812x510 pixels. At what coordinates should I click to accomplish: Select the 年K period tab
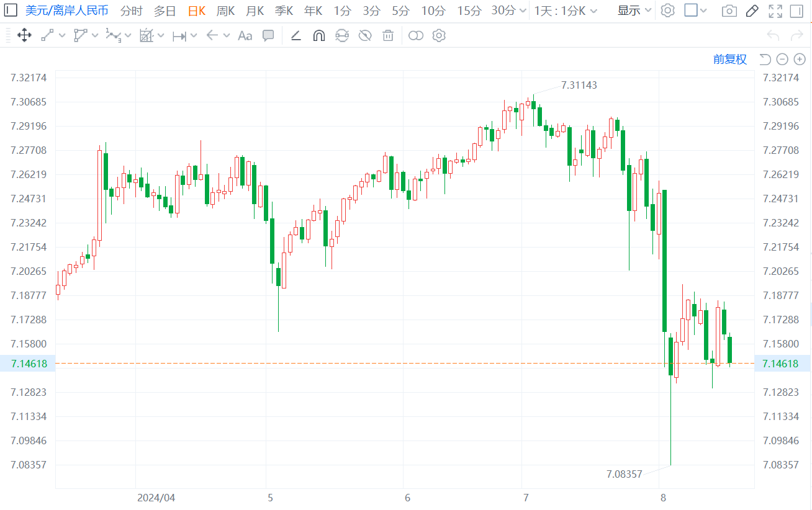tap(314, 11)
